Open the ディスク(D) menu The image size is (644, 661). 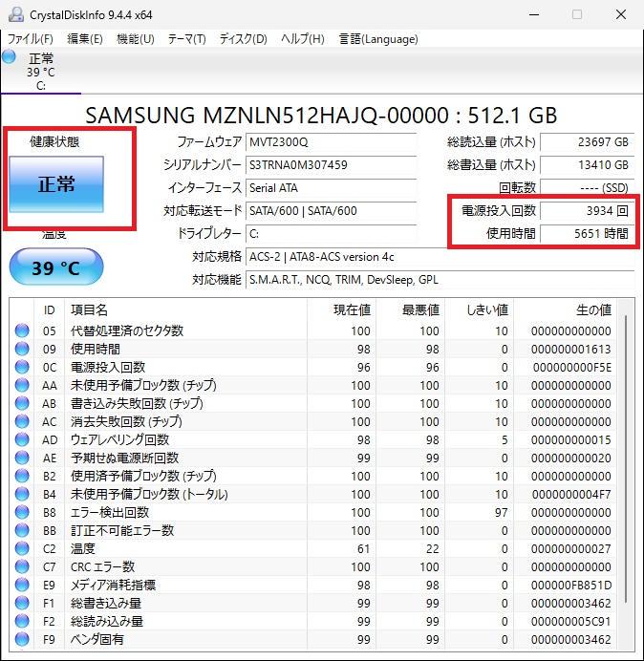click(244, 39)
